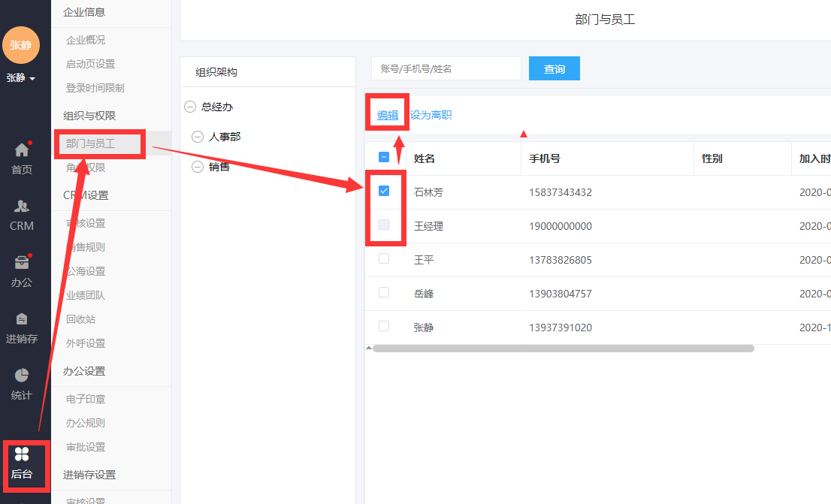Image resolution: width=831 pixels, height=504 pixels.
Task: Open 电子印章 menu item
Action: click(x=86, y=399)
